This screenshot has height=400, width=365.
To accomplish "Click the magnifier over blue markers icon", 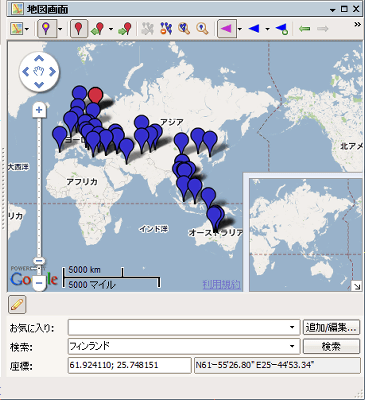I will point(184,29).
